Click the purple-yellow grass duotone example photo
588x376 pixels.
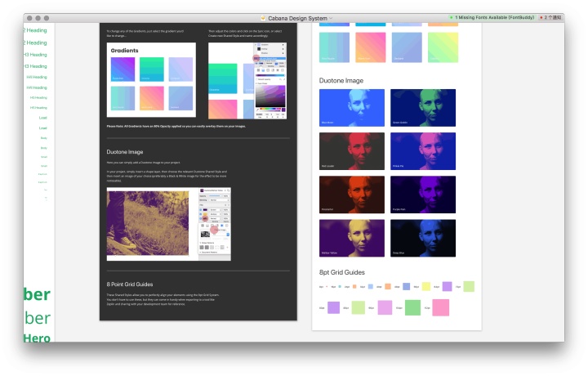tap(148, 223)
